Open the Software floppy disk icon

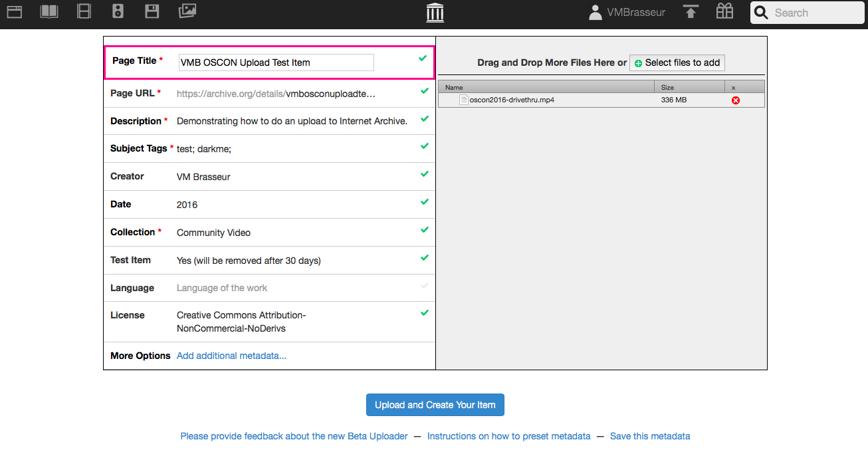(x=152, y=11)
